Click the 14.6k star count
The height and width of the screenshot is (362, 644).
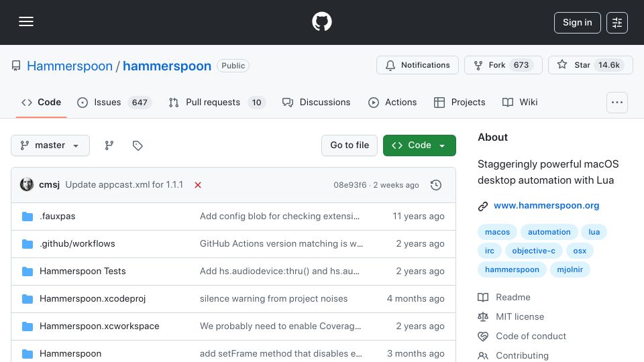[x=608, y=65]
